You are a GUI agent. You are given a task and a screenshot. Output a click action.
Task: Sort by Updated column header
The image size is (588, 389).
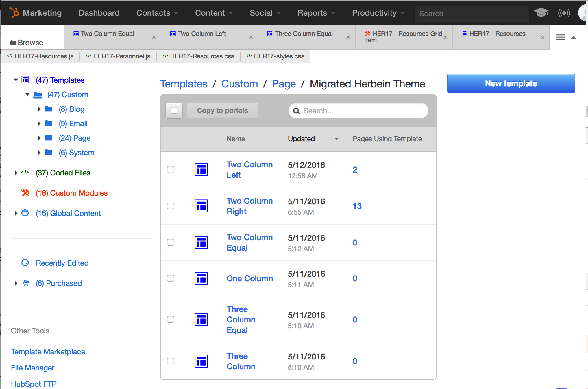(x=313, y=139)
